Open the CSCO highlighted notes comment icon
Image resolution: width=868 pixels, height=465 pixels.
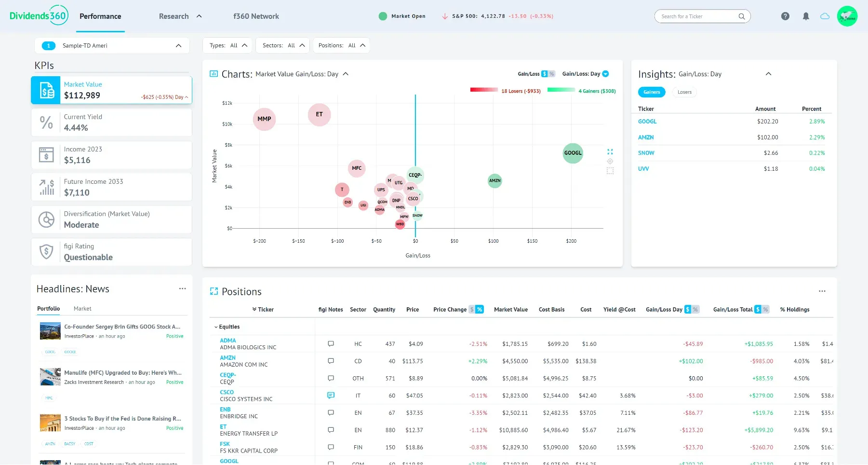tap(331, 396)
